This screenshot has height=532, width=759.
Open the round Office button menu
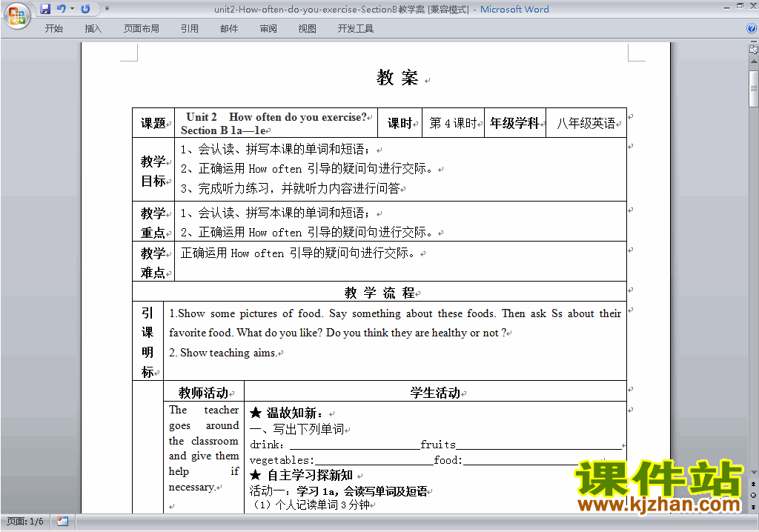(x=17, y=16)
